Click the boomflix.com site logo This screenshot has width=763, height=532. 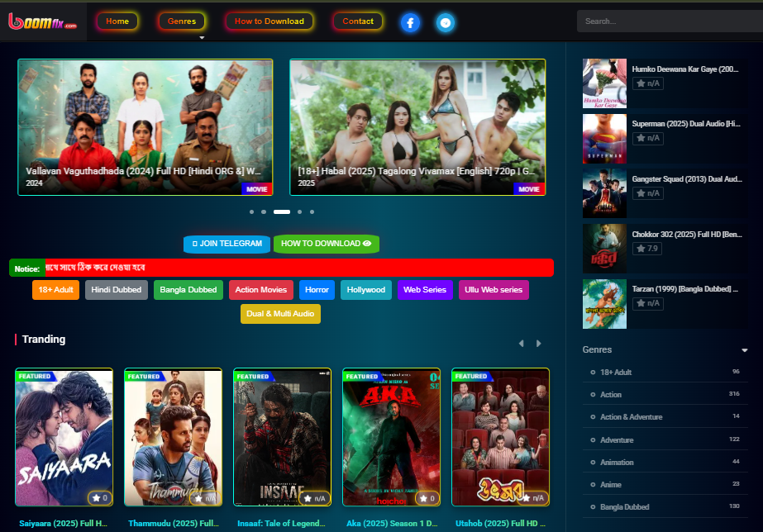click(43, 21)
